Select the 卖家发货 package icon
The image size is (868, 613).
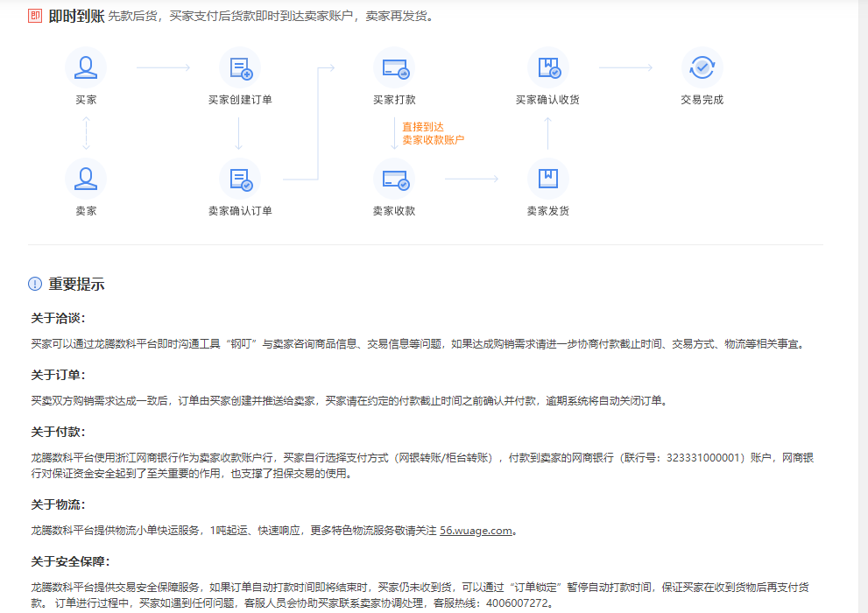[548, 179]
